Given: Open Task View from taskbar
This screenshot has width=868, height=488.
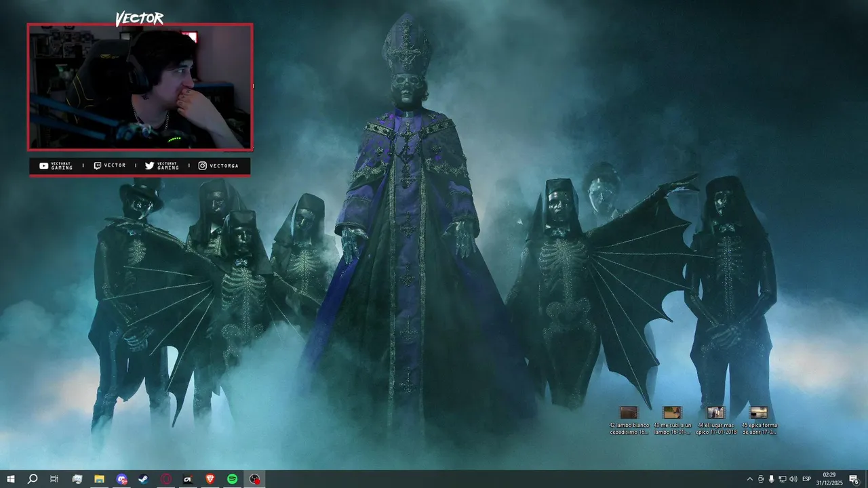Looking at the screenshot, I should (x=54, y=479).
